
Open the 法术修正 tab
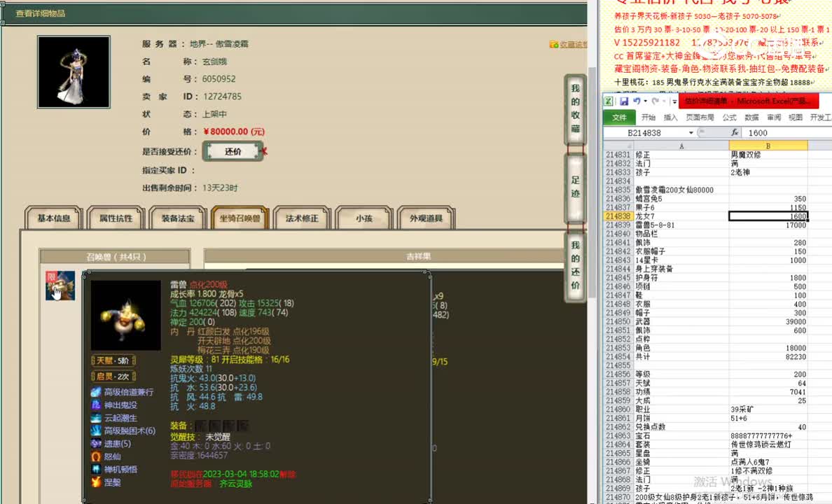click(x=302, y=218)
